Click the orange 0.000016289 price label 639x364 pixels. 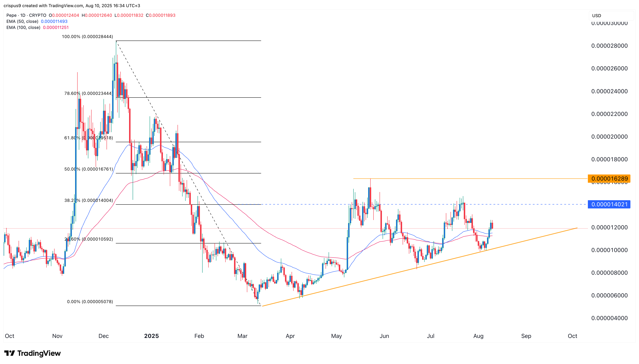point(609,178)
